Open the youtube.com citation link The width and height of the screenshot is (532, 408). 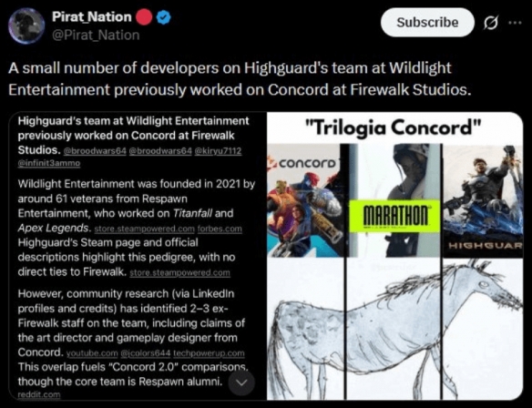point(92,353)
